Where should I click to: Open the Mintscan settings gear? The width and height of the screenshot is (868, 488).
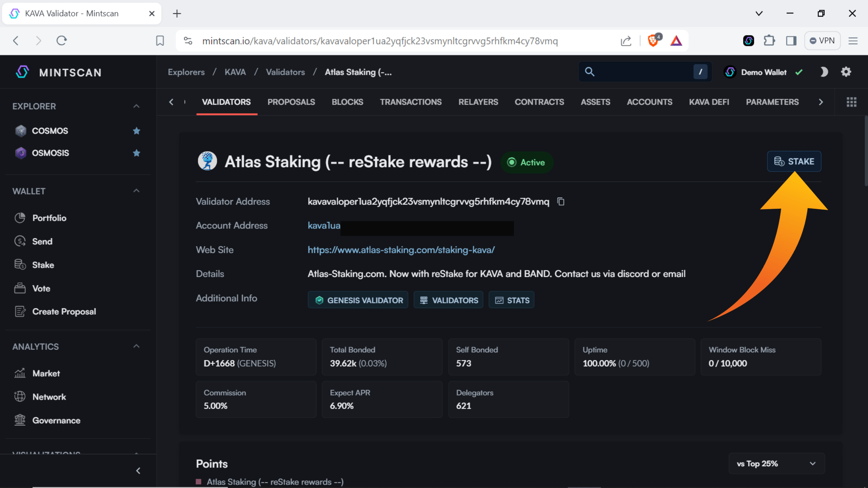click(846, 72)
